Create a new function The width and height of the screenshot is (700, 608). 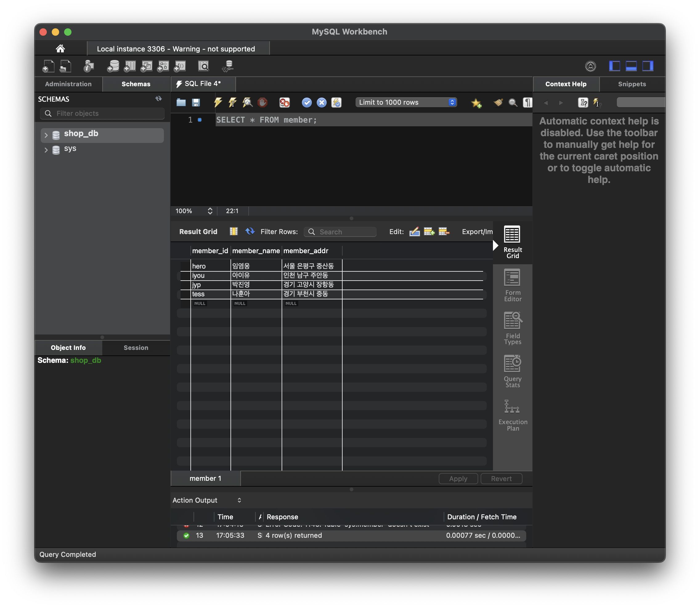click(x=180, y=66)
